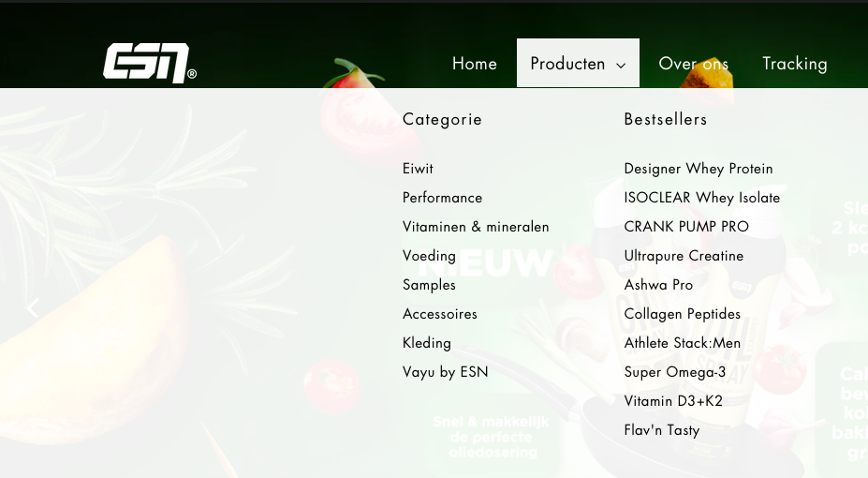Open the Voeding category
Screen dimensions: 868x478
[x=429, y=256]
